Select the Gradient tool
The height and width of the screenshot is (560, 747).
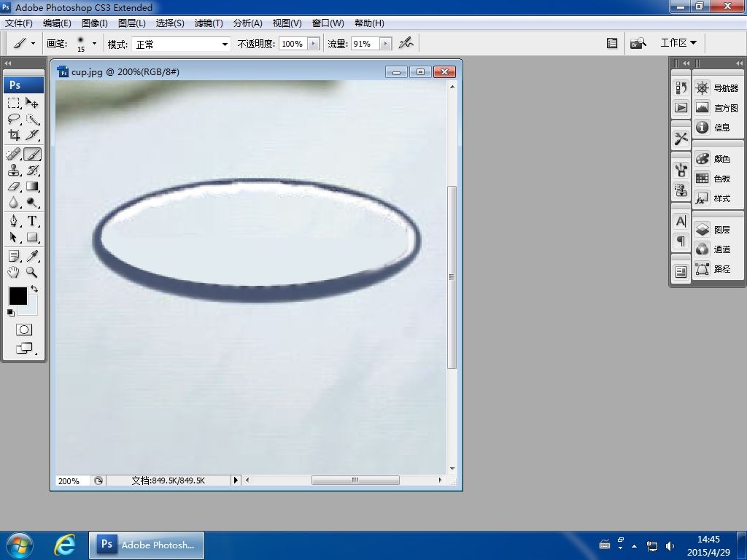[x=32, y=186]
